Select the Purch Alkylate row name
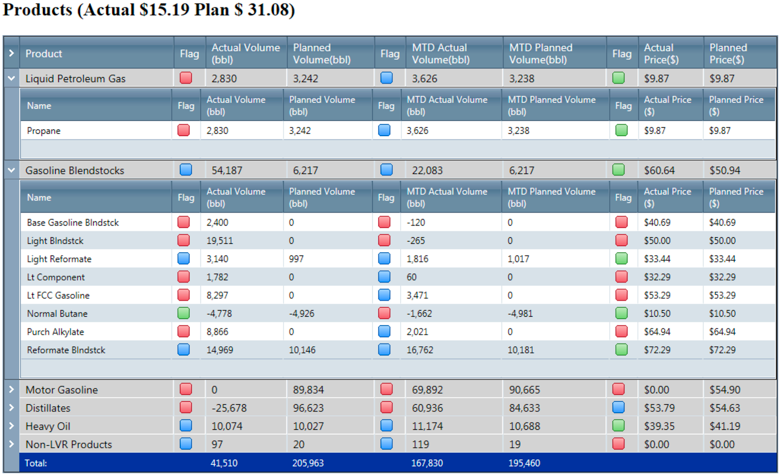 click(55, 332)
